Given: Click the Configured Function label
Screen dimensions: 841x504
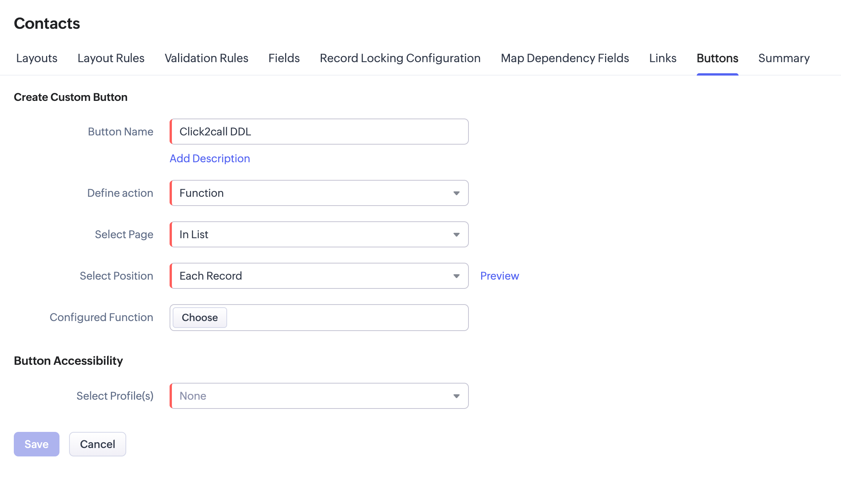Looking at the screenshot, I should pos(101,317).
